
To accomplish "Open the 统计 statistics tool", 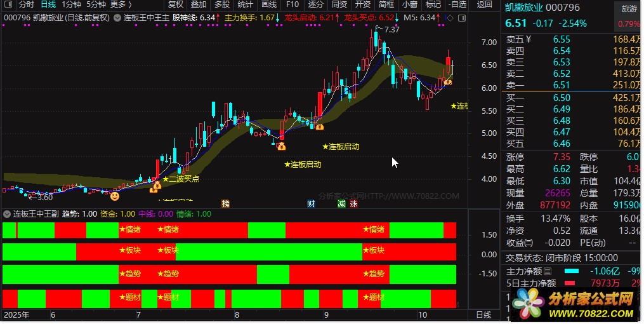I will [x=246, y=4].
